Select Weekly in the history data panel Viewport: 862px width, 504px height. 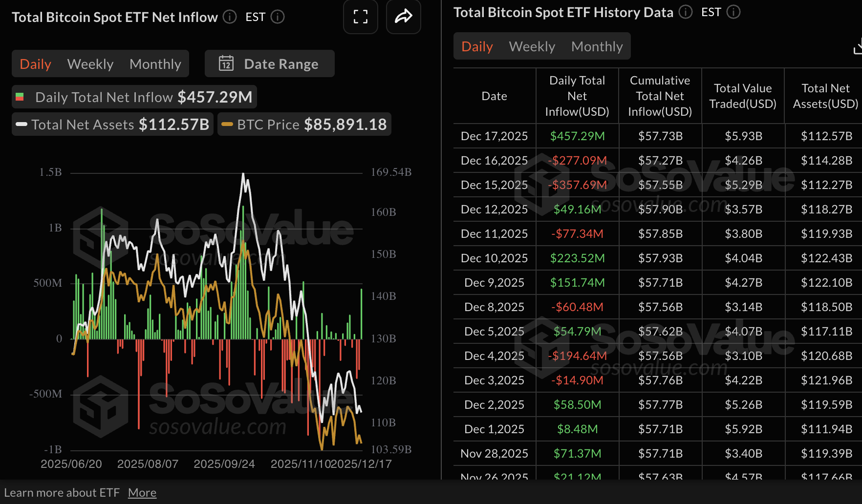click(532, 46)
